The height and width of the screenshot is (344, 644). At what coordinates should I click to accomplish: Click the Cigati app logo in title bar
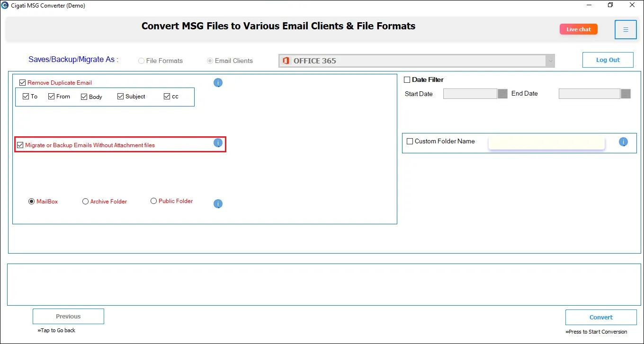coord(5,5)
